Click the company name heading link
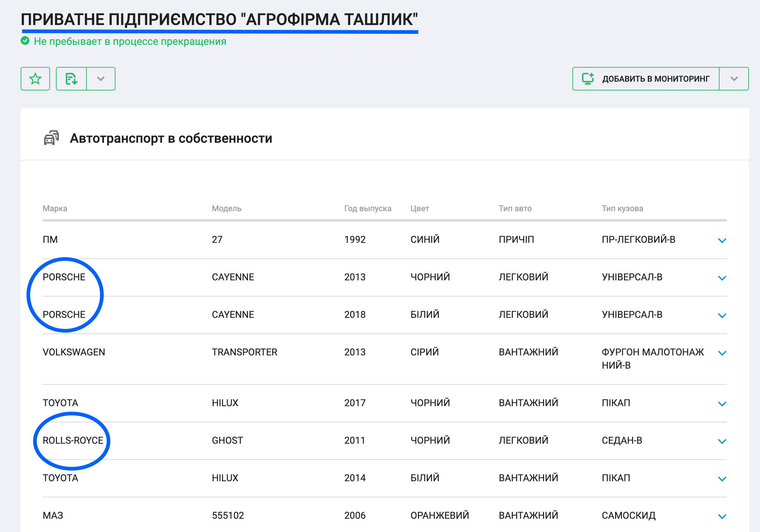The height and width of the screenshot is (532, 760). [219, 19]
